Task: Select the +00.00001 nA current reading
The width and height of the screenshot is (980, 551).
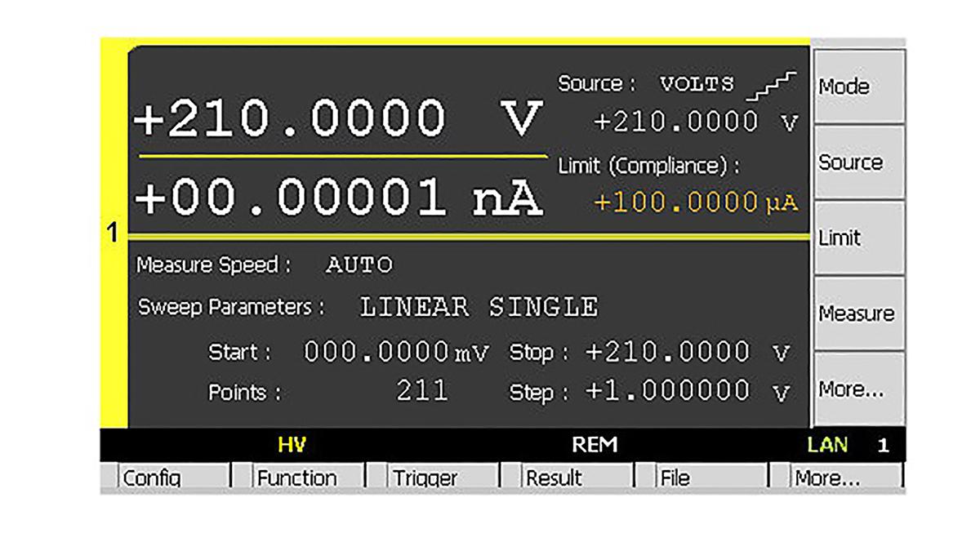Action: 338,198
